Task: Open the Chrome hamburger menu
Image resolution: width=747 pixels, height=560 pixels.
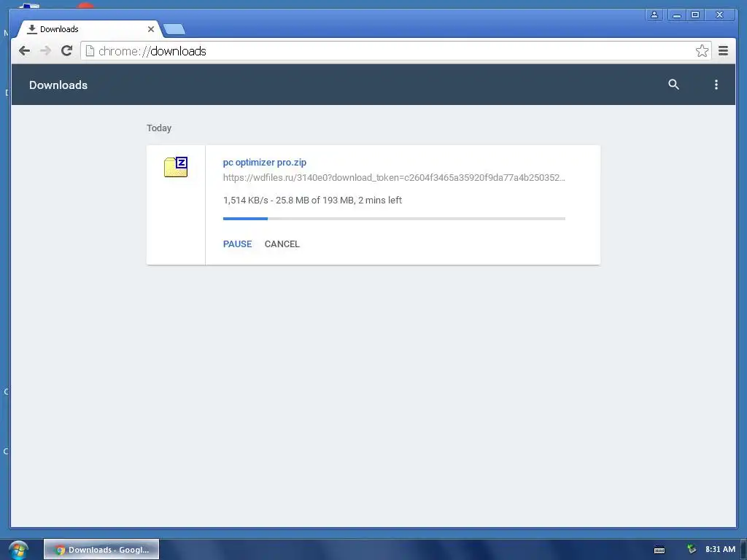Action: (x=723, y=50)
